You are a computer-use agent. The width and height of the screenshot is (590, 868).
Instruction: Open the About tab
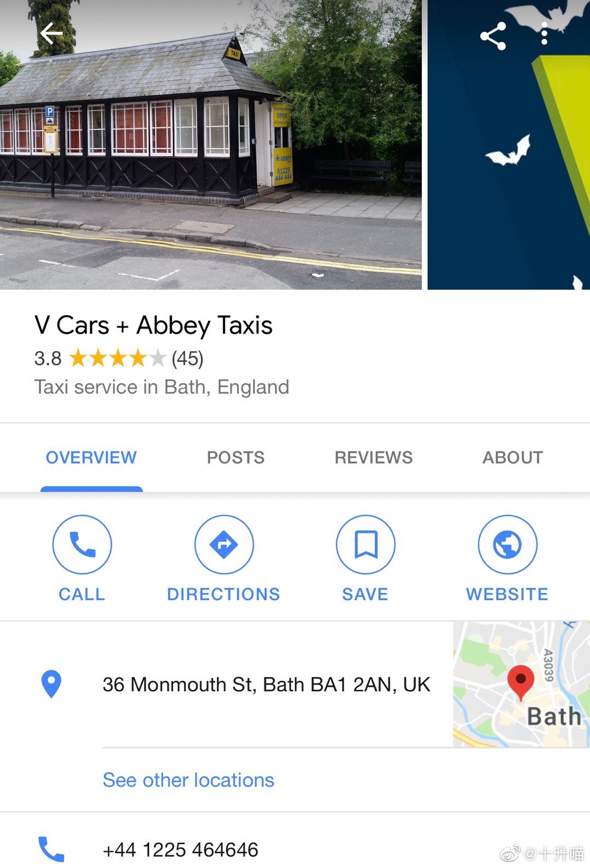512,457
